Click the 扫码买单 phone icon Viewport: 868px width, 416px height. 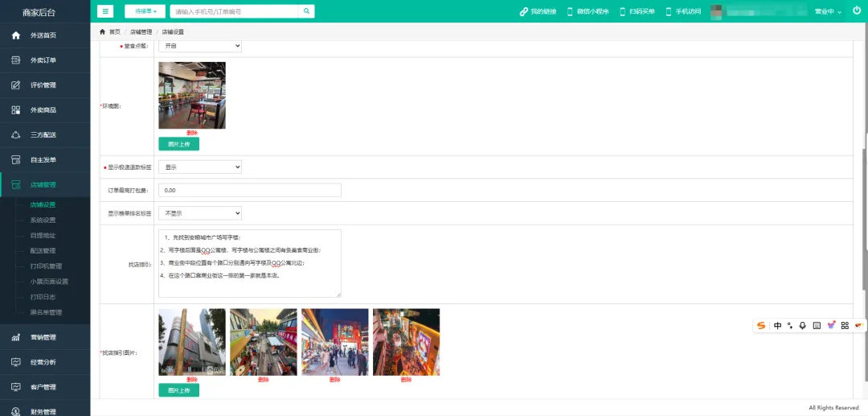pos(622,11)
